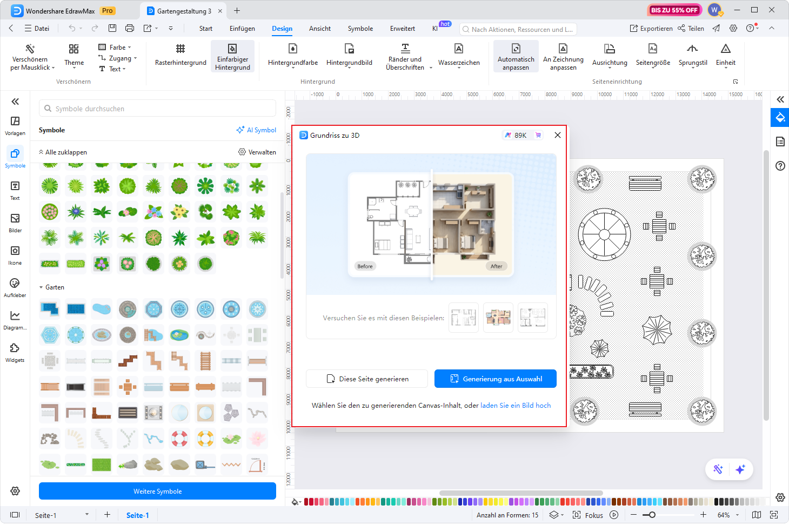The image size is (789, 532).
Task: Click the 'laden Sie ein Bild hoch' link
Action: (515, 406)
